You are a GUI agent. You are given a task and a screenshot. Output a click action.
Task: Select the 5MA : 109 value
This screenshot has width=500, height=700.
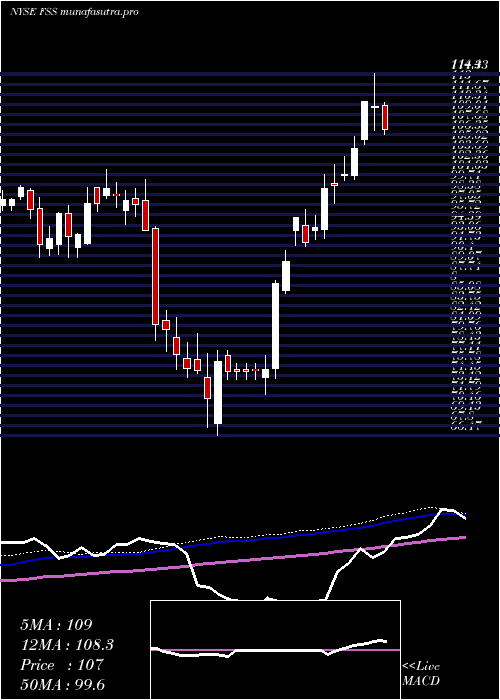56,625
